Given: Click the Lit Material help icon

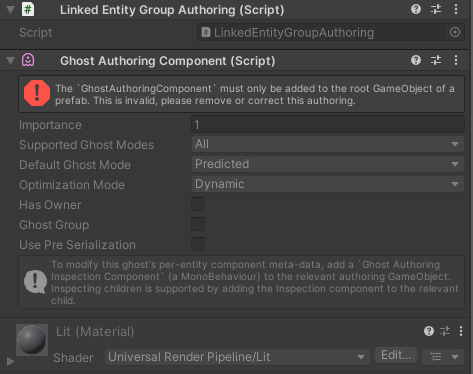Looking at the screenshot, I should point(429,331).
